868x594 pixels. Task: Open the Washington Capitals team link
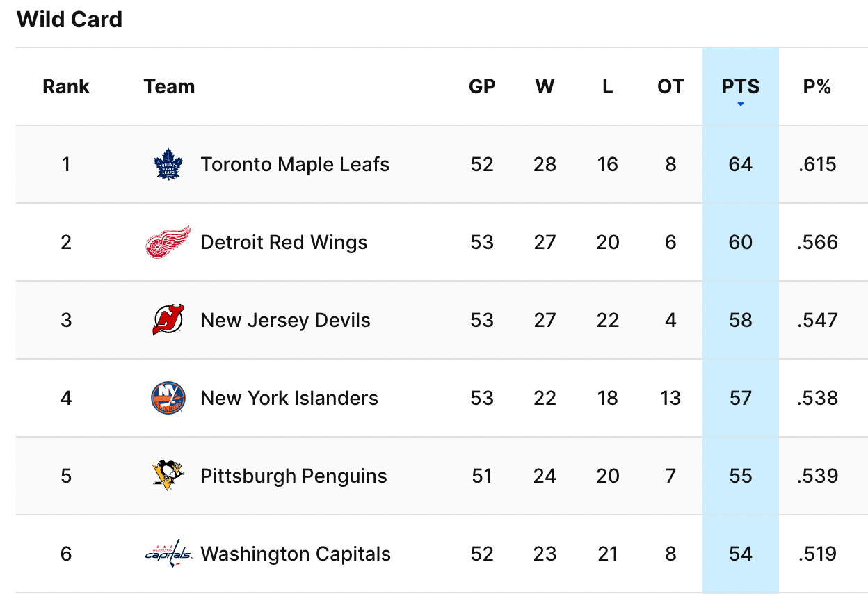click(x=296, y=554)
